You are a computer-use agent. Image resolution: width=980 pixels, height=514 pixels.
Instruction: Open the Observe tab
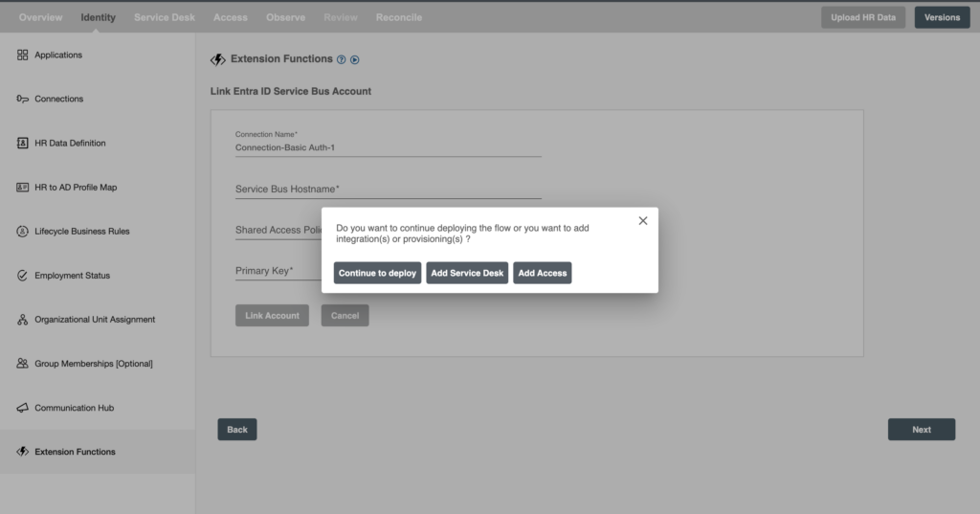(x=285, y=17)
